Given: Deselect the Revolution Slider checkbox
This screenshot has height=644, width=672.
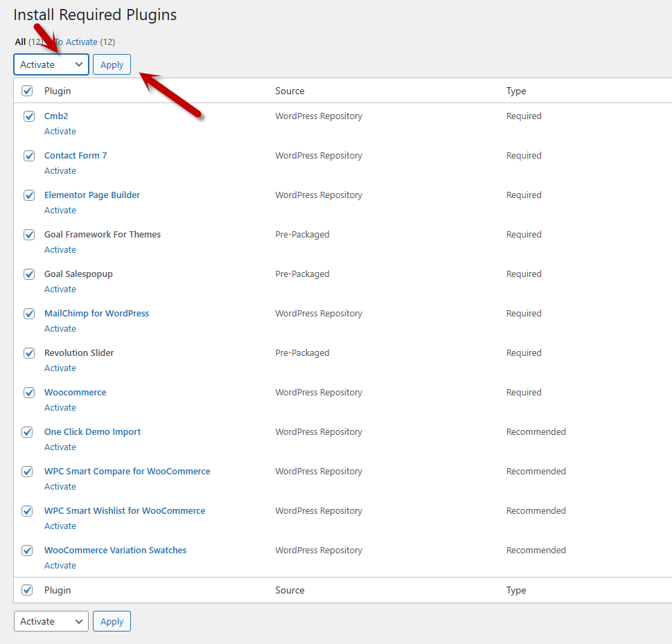Looking at the screenshot, I should pyautogui.click(x=29, y=353).
